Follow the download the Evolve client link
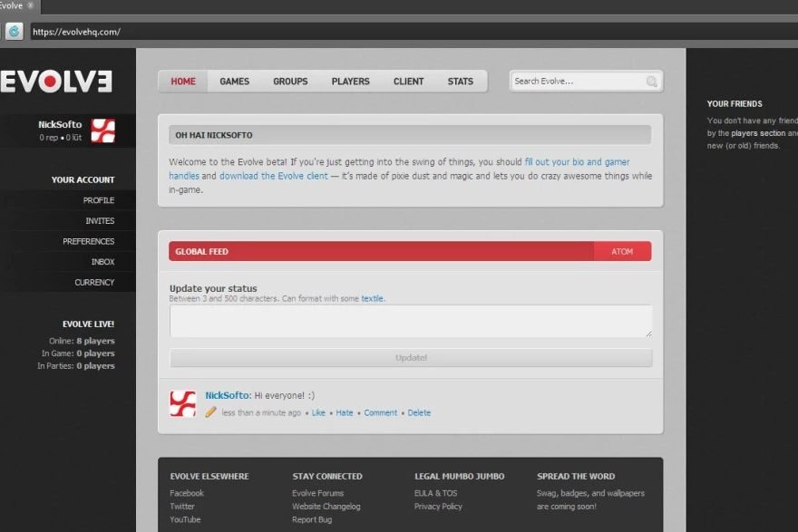 click(273, 176)
